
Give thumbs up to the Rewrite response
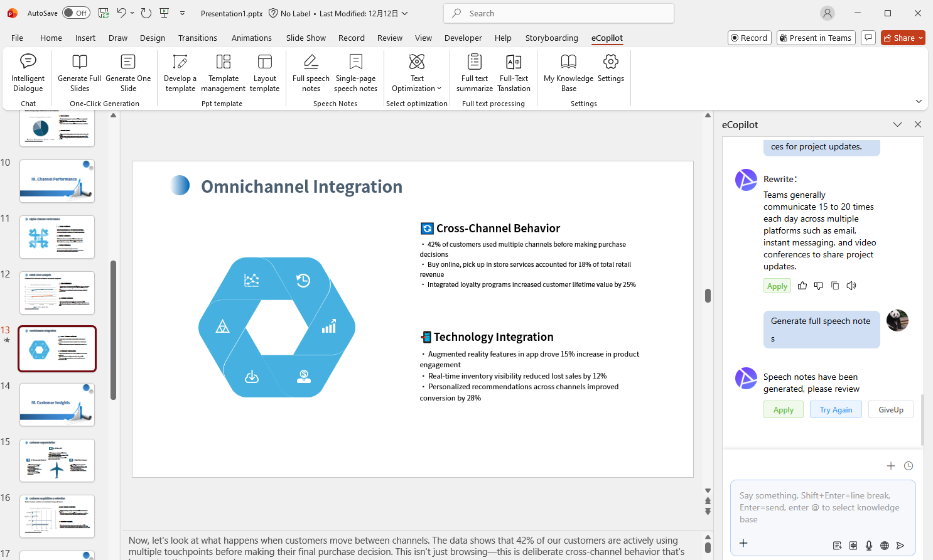point(802,285)
